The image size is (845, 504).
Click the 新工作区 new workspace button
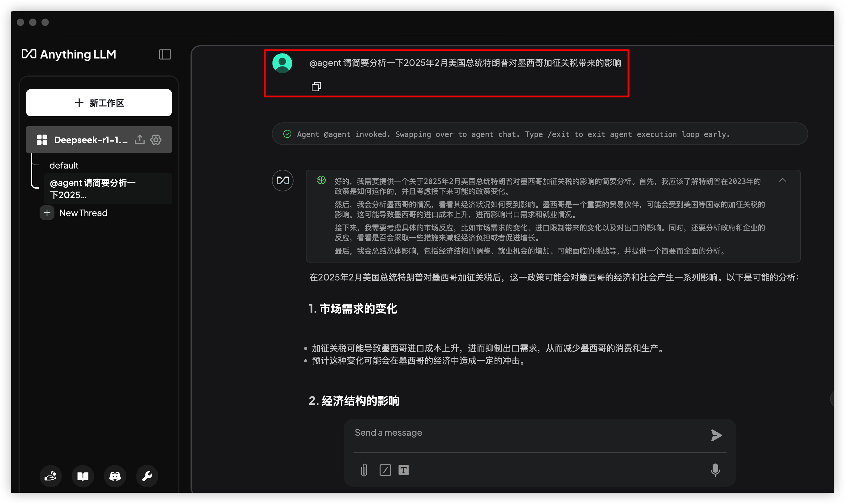pos(99,103)
